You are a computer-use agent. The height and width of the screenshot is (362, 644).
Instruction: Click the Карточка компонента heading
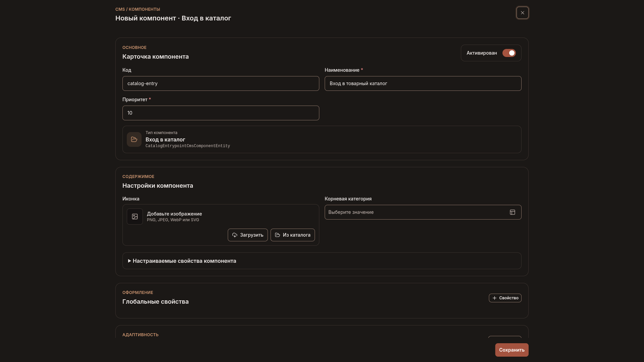coord(156,57)
